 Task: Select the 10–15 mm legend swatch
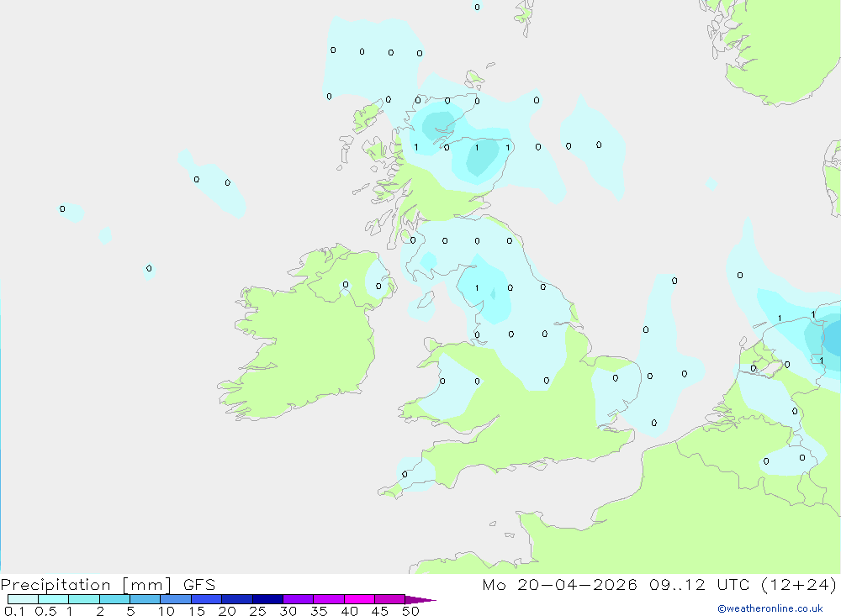point(176,599)
